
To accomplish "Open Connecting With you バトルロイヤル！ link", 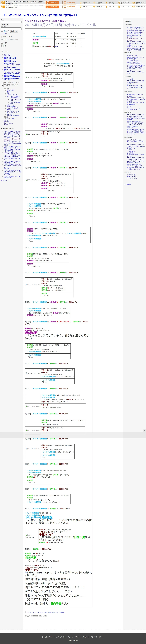I will (x=13, y=79).
